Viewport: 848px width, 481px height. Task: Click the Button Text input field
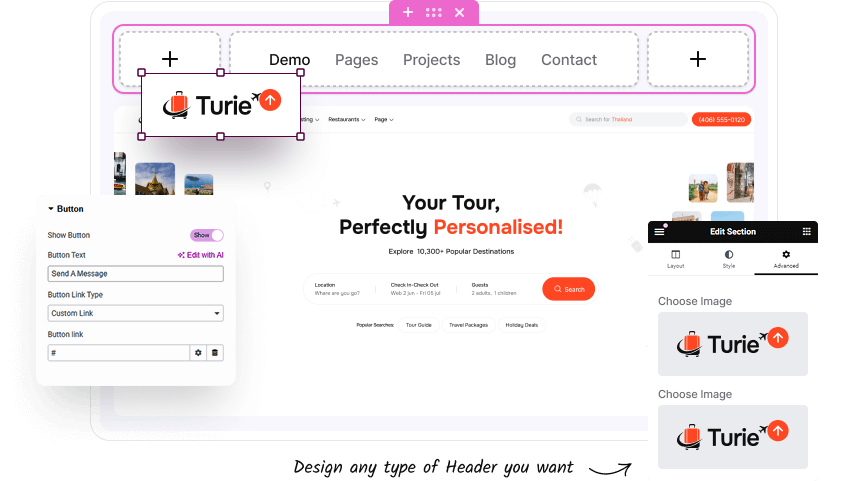(x=135, y=274)
